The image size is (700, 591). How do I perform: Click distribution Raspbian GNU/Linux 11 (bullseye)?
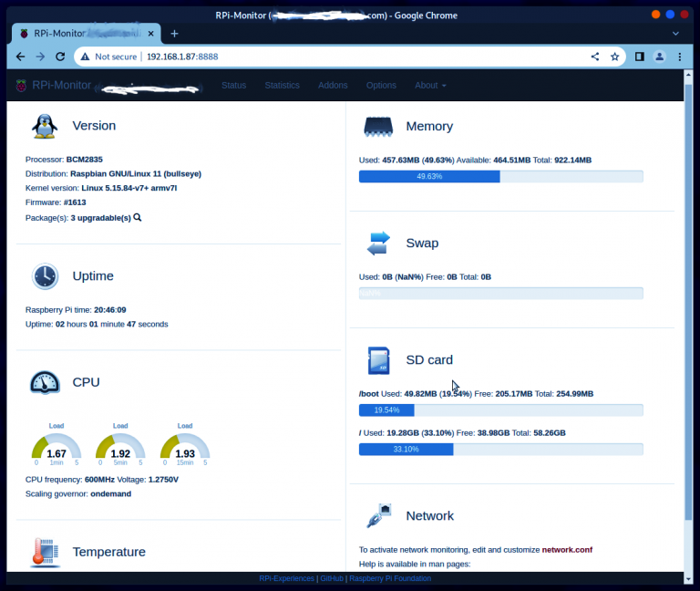(136, 174)
